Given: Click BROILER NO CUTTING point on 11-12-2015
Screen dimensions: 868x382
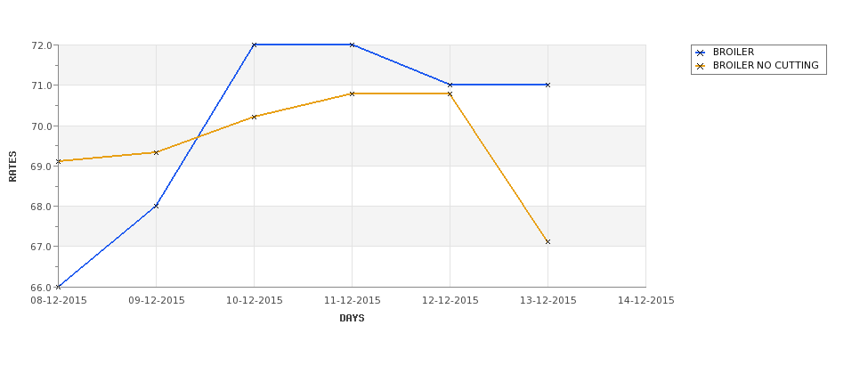Looking at the screenshot, I should pos(352,93).
